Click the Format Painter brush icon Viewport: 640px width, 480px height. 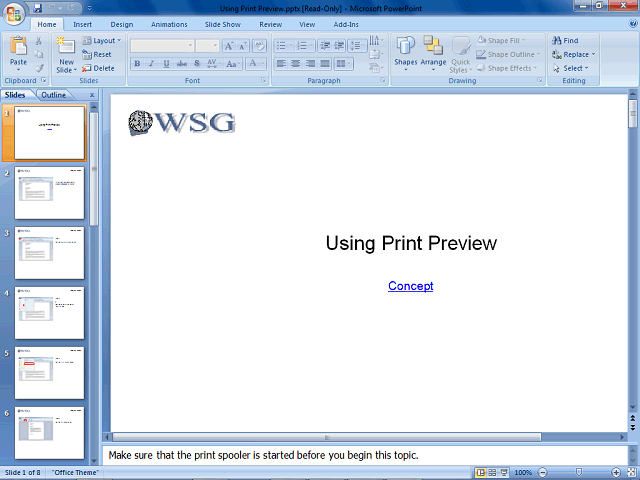tap(39, 68)
